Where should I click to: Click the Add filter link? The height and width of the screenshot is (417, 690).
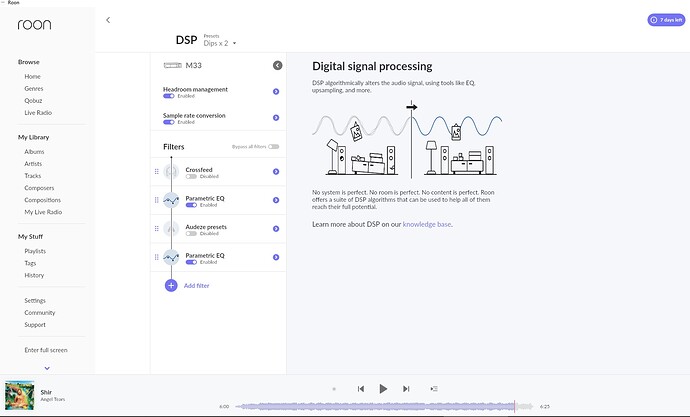click(x=197, y=285)
